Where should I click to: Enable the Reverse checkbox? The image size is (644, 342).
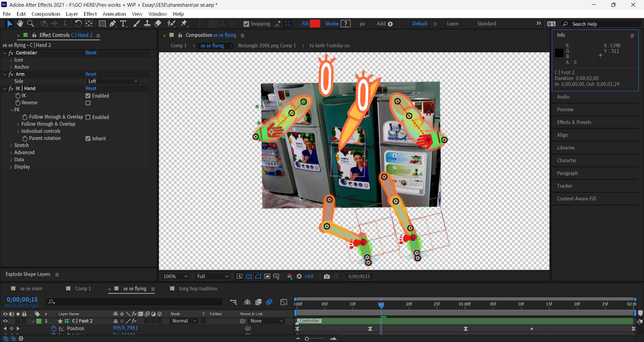(88, 103)
